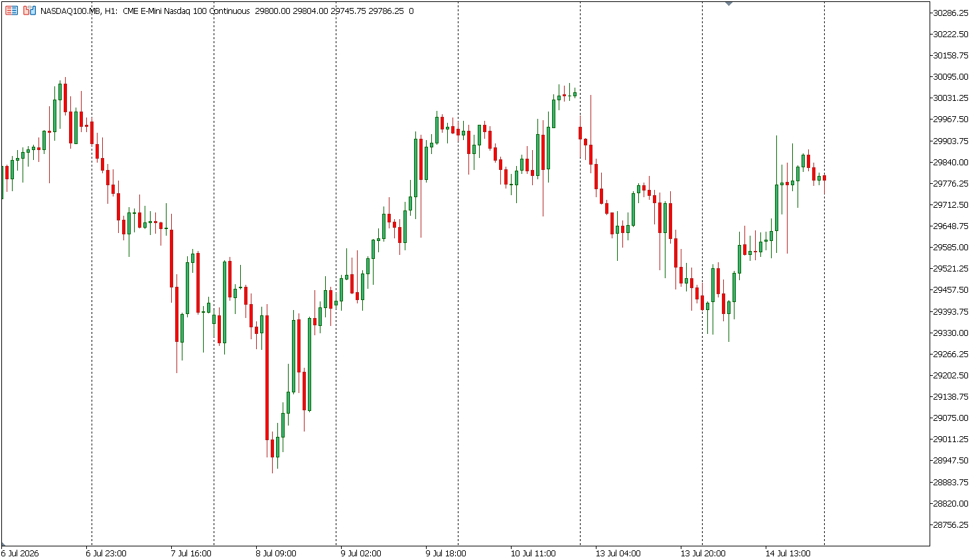Click the 13 Jul 04:00 time axis label

pos(618,553)
